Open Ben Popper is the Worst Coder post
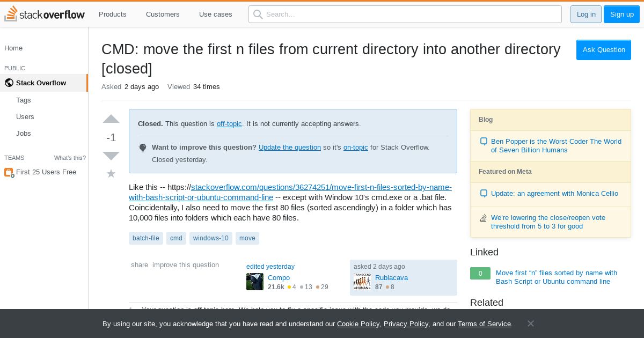 coord(556,146)
